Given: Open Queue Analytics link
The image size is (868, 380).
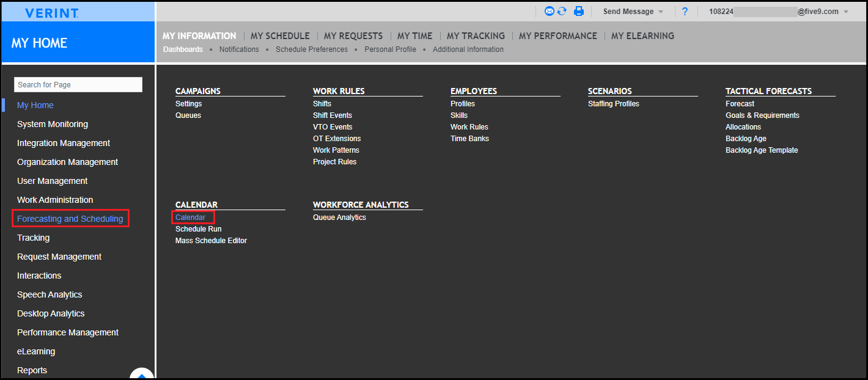Looking at the screenshot, I should tap(340, 217).
